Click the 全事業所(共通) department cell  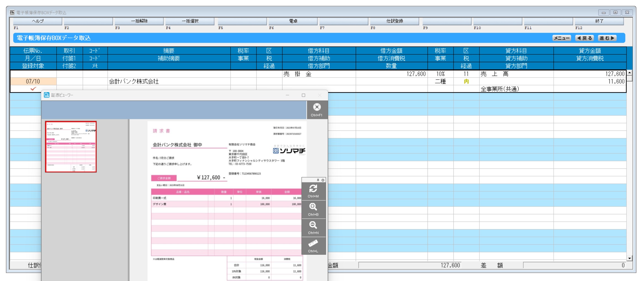tap(516, 89)
